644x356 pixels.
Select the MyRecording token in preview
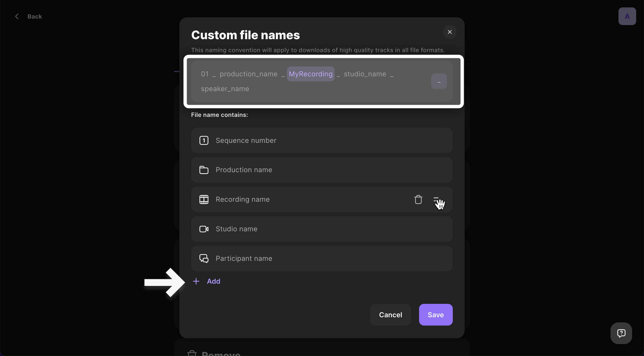[x=311, y=74]
